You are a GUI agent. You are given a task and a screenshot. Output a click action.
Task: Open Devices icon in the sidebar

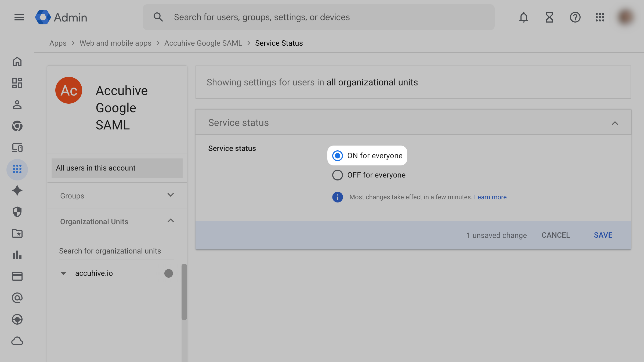pyautogui.click(x=17, y=147)
